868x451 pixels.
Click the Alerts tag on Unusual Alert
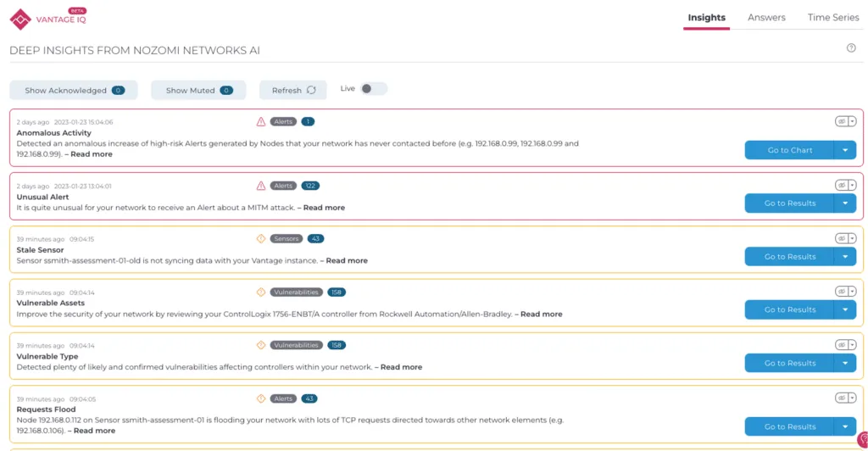(283, 186)
